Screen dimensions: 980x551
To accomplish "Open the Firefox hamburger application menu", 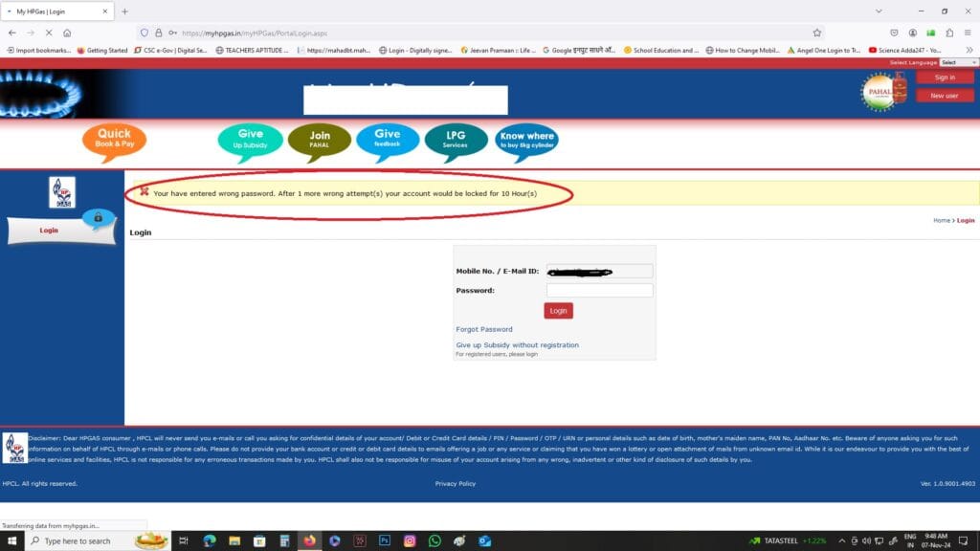I will coord(968,33).
